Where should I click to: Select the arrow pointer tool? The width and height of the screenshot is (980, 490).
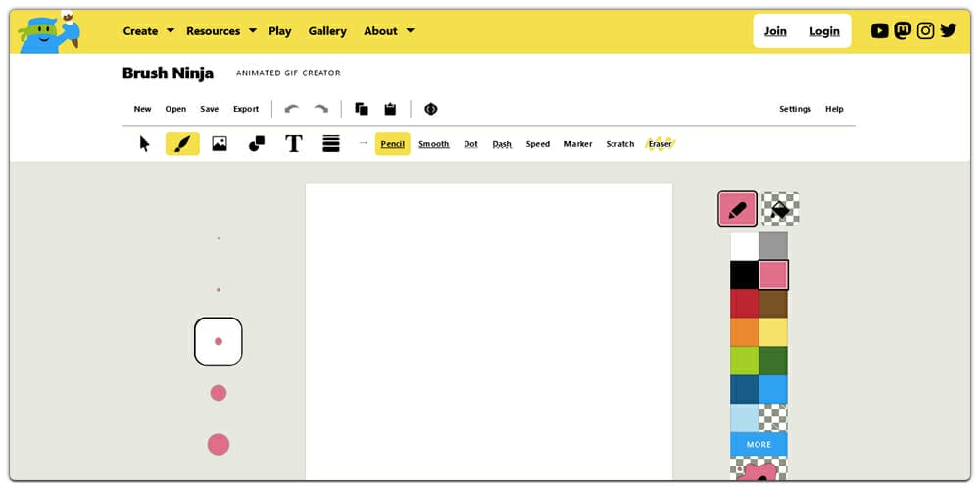(x=145, y=144)
